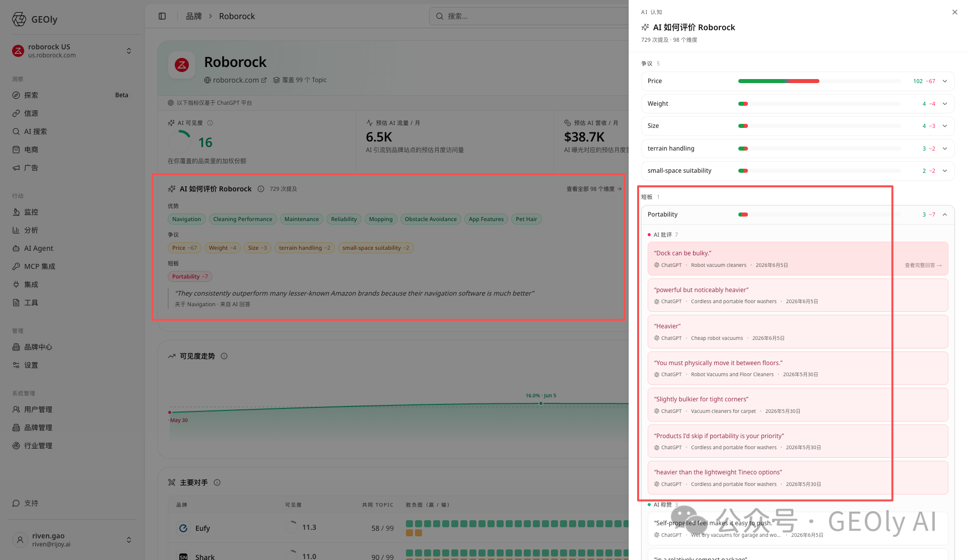Select 监控 menu item label
Screen dimensions: 967x560
(x=31, y=212)
